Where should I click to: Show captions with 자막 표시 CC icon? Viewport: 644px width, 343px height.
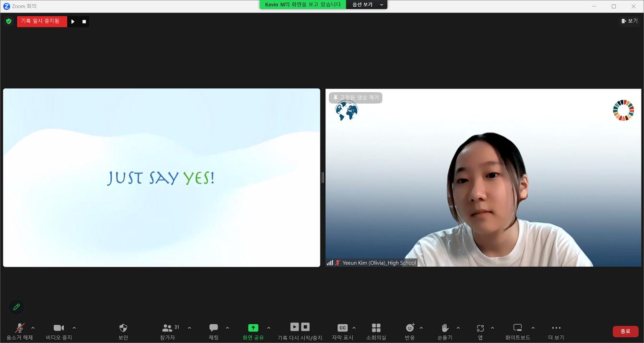343,331
